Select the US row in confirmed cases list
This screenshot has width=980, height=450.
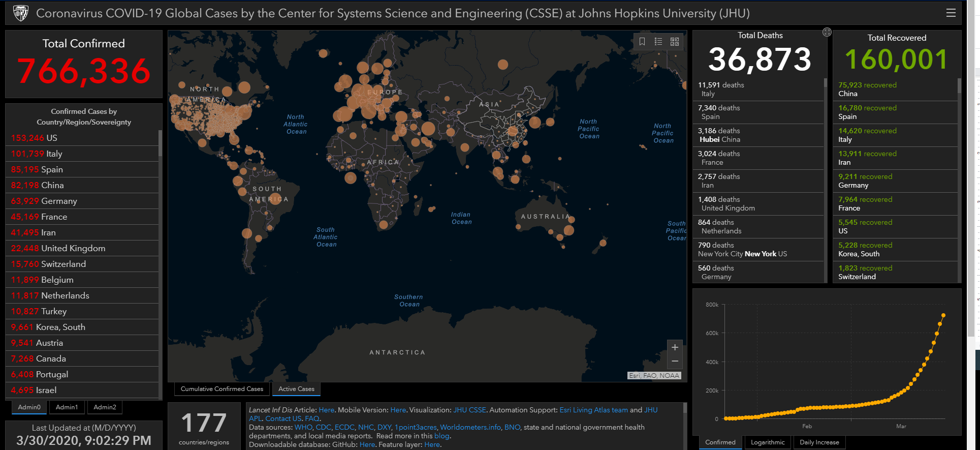[x=82, y=138]
